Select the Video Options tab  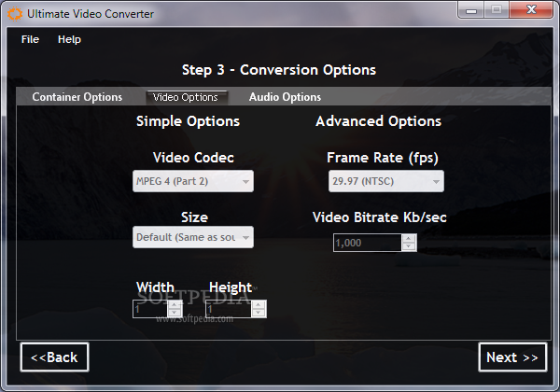[x=186, y=97]
